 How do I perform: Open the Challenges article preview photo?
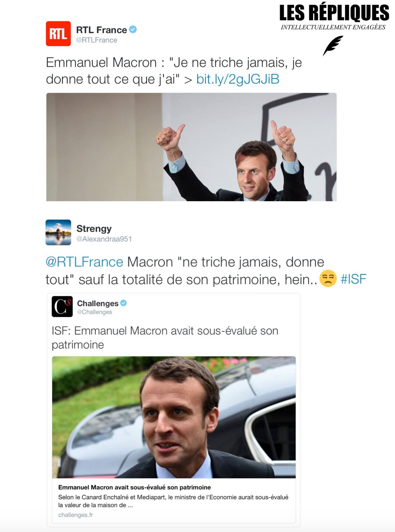[174, 417]
